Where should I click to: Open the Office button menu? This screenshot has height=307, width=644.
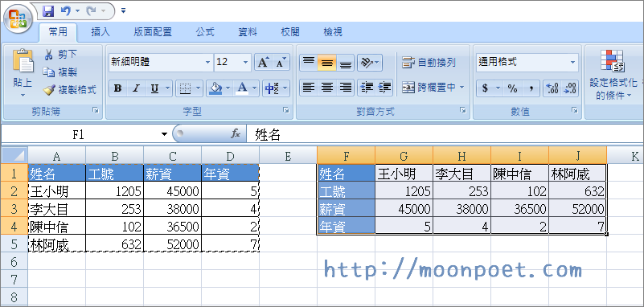(18, 18)
